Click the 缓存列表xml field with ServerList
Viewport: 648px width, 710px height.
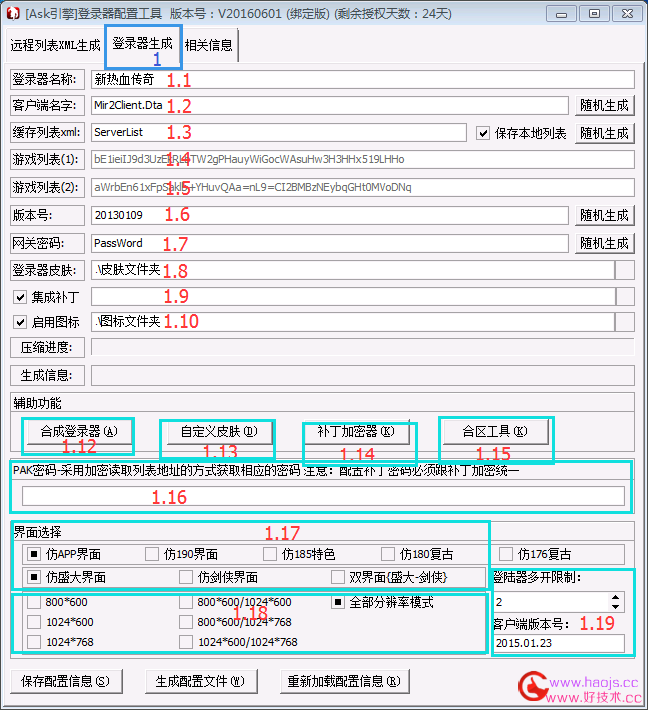tap(278, 132)
